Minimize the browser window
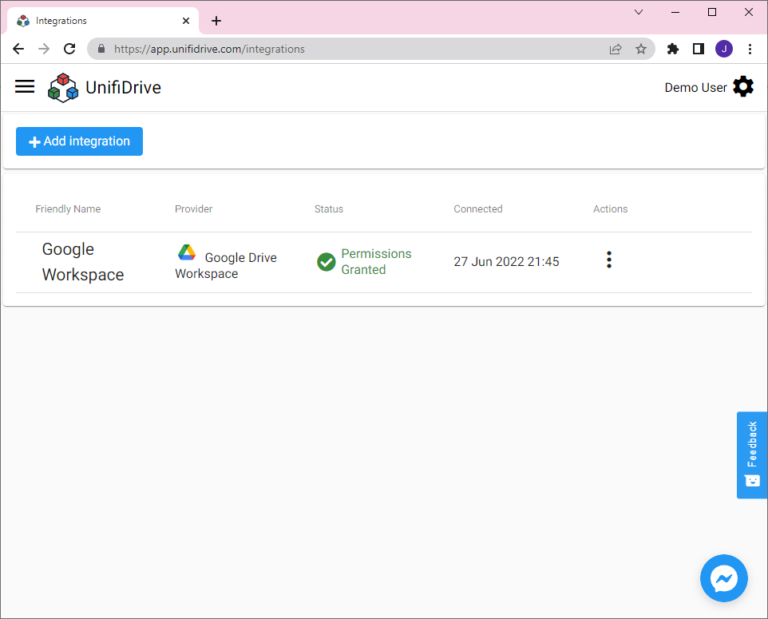 [x=675, y=12]
